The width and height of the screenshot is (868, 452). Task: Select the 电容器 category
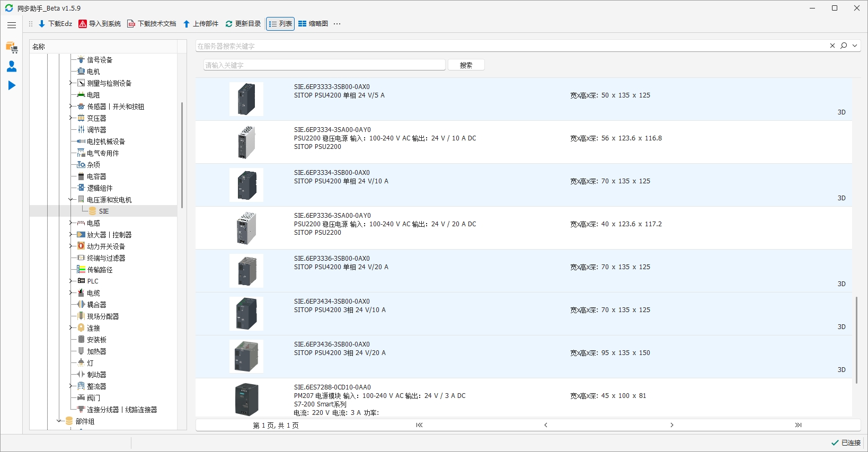[96, 176]
